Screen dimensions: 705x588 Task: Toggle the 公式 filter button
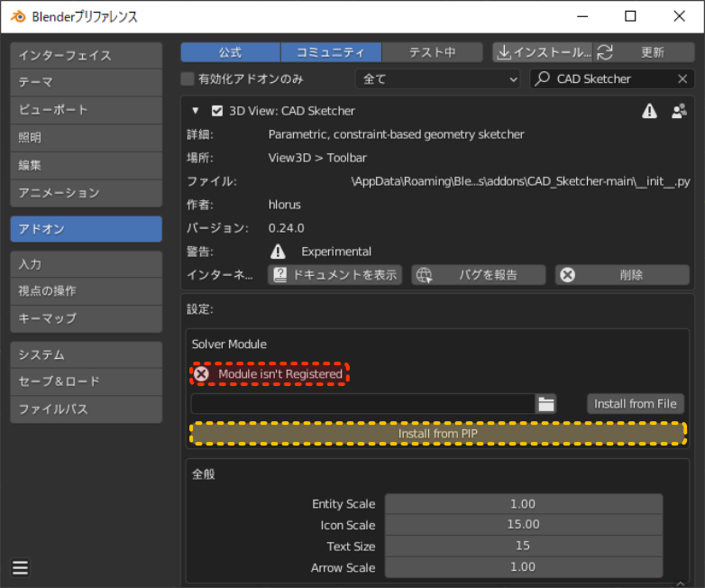[x=230, y=52]
